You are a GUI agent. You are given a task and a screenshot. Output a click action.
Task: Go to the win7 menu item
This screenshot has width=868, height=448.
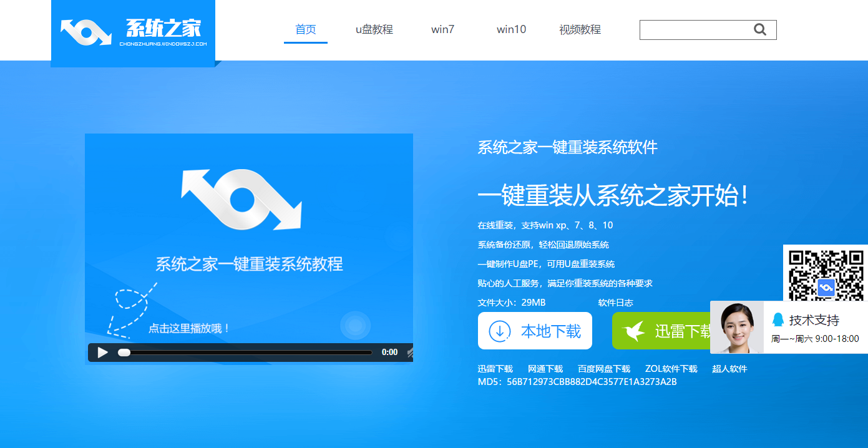point(443,29)
